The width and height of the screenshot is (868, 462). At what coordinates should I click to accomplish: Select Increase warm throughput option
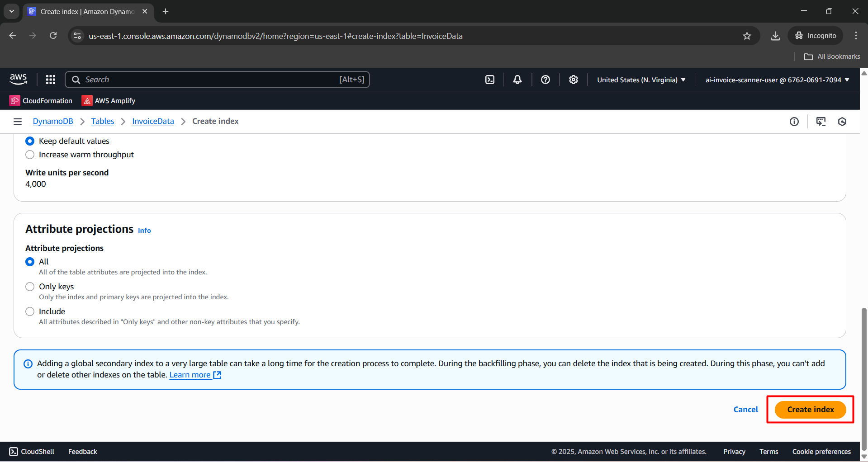30,155
